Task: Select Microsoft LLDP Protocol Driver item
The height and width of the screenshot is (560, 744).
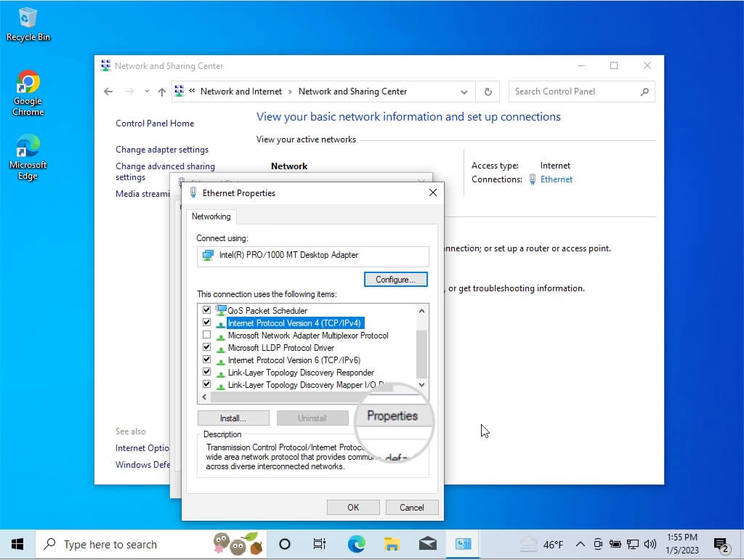Action: [x=281, y=348]
